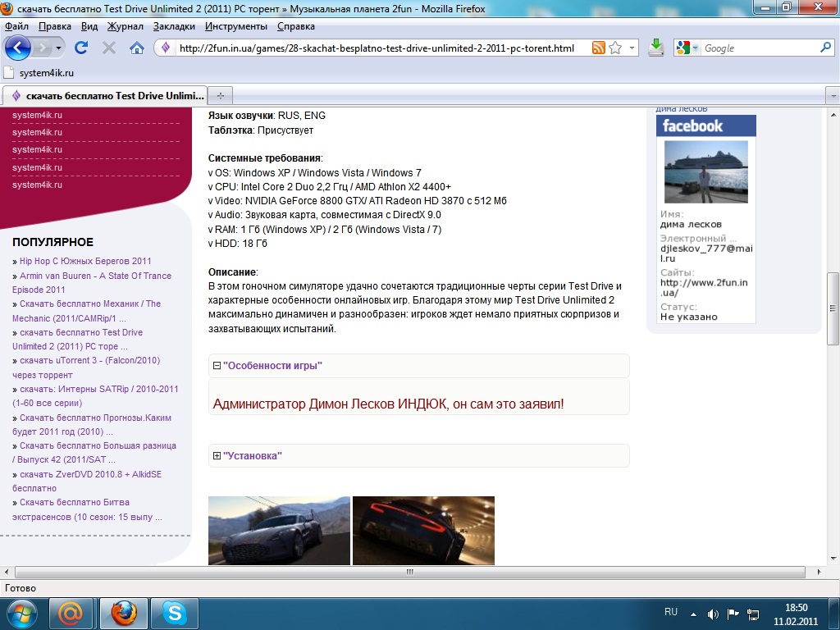Click the horizontal scrollbar right arrow

pyautogui.click(x=819, y=572)
